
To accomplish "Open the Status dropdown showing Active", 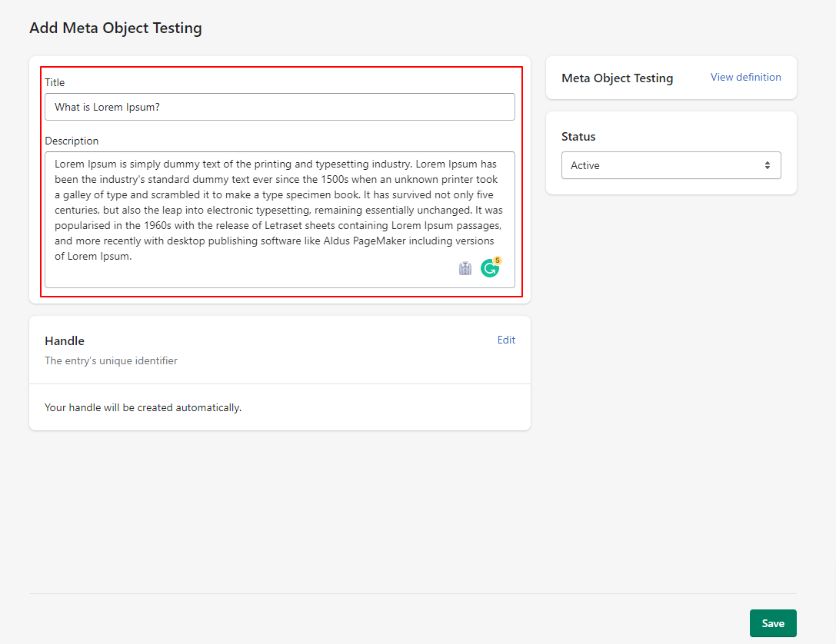I will (671, 165).
